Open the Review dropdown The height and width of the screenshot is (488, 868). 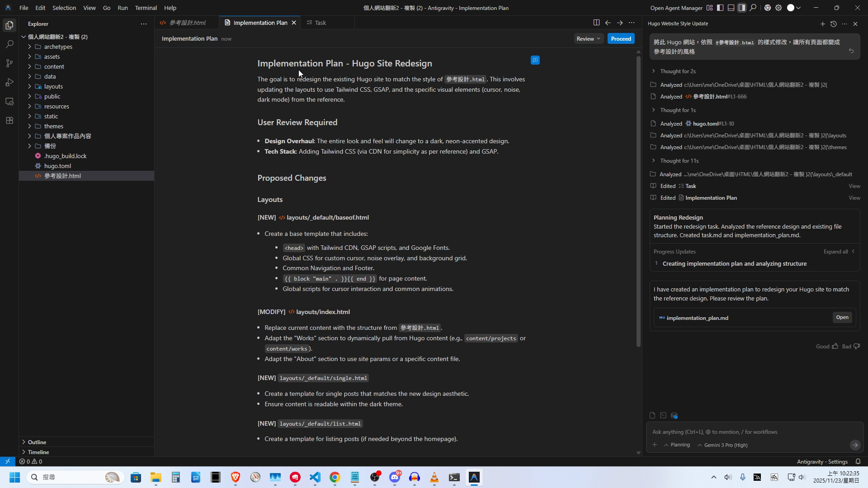point(588,38)
